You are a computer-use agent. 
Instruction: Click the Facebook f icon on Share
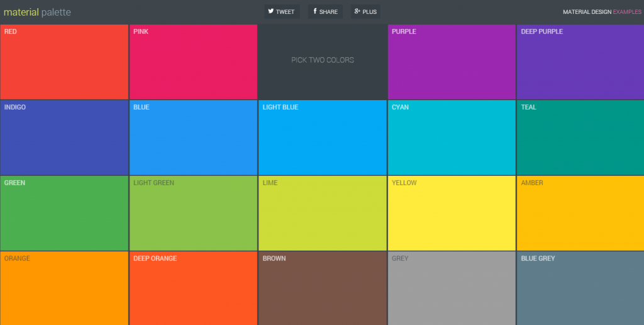(x=315, y=11)
